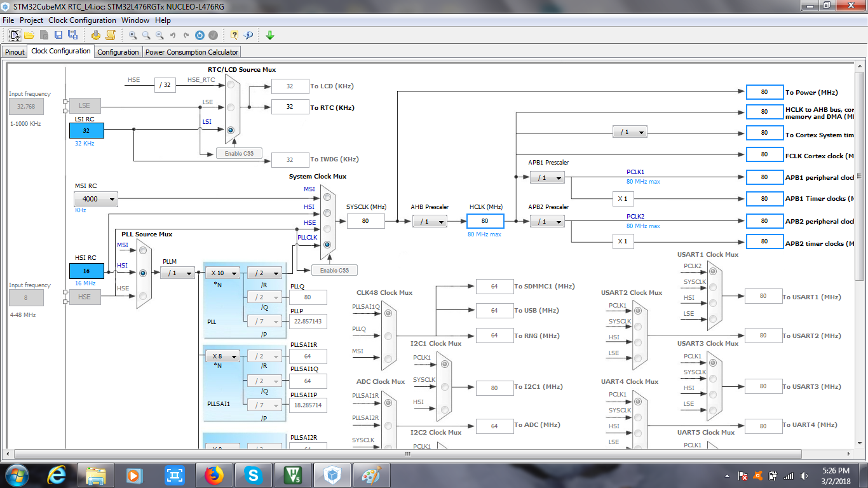Select MSI in System Clock Mux
Viewport: 868px width, 488px height.
tap(327, 197)
